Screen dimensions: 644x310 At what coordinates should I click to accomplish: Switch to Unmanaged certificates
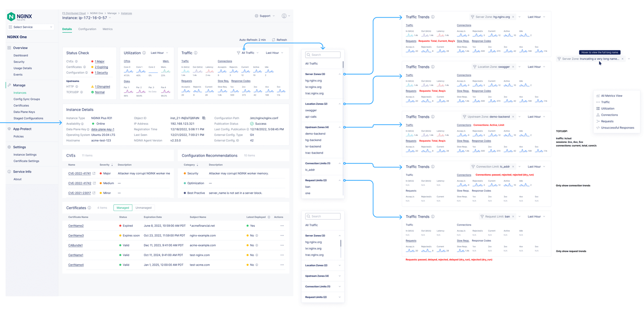click(143, 208)
